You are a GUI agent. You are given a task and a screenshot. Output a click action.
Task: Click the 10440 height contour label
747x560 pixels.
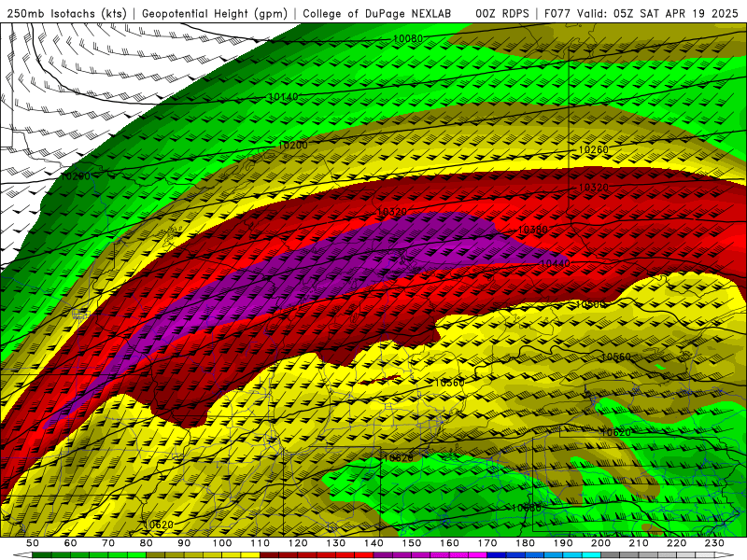coord(555,263)
